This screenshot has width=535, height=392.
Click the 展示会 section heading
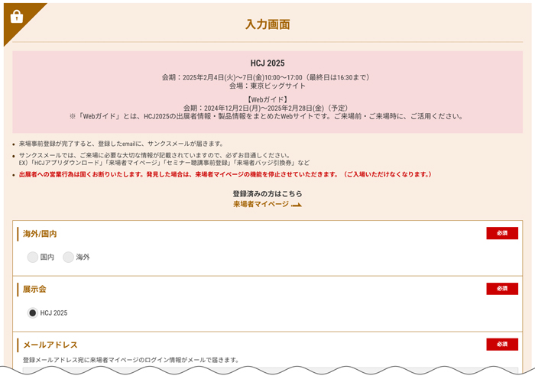coord(34,290)
